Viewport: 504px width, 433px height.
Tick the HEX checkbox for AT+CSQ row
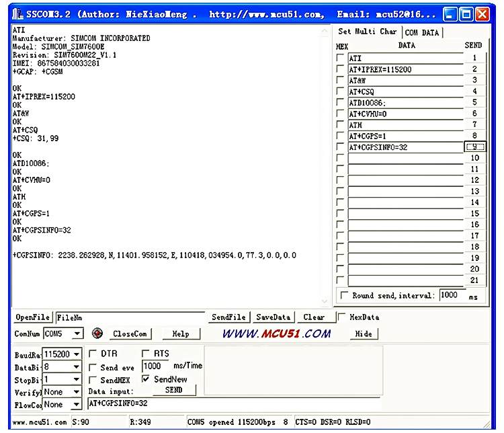point(340,91)
